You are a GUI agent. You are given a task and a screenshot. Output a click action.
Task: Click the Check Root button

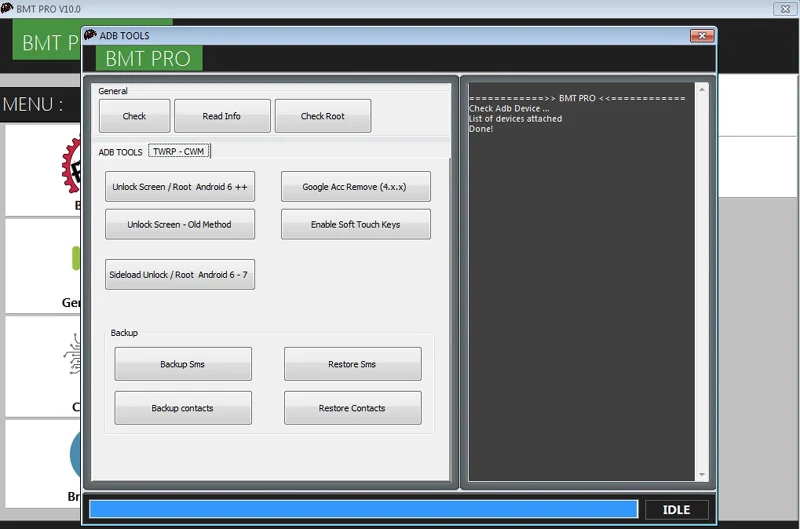(x=322, y=116)
